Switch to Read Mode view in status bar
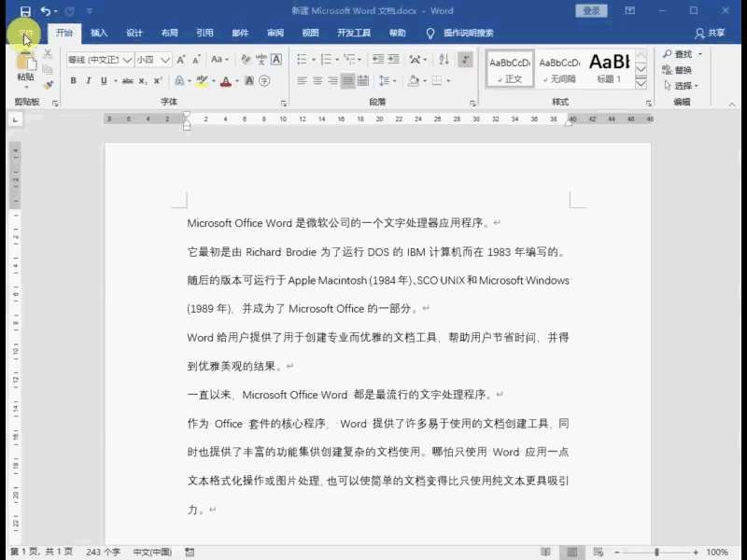The width and height of the screenshot is (747, 560). (545, 552)
